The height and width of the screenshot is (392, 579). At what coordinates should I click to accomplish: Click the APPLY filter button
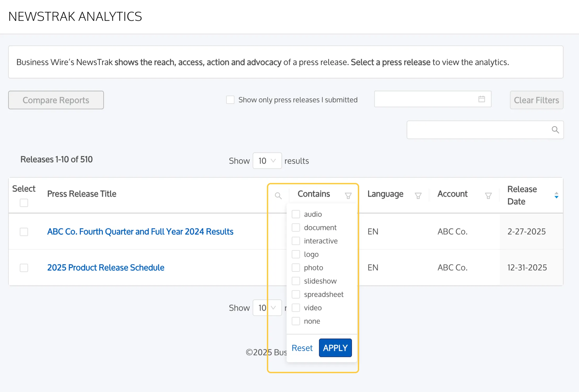coord(335,348)
